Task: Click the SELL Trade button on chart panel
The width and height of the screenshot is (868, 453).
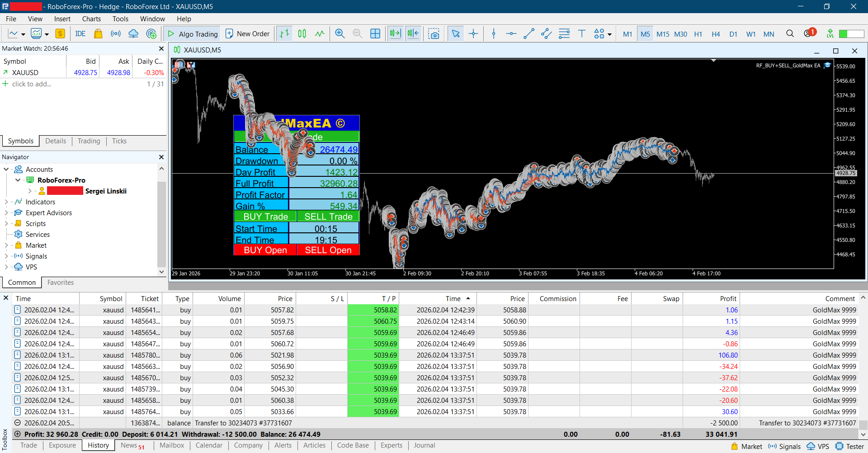Action: [328, 217]
